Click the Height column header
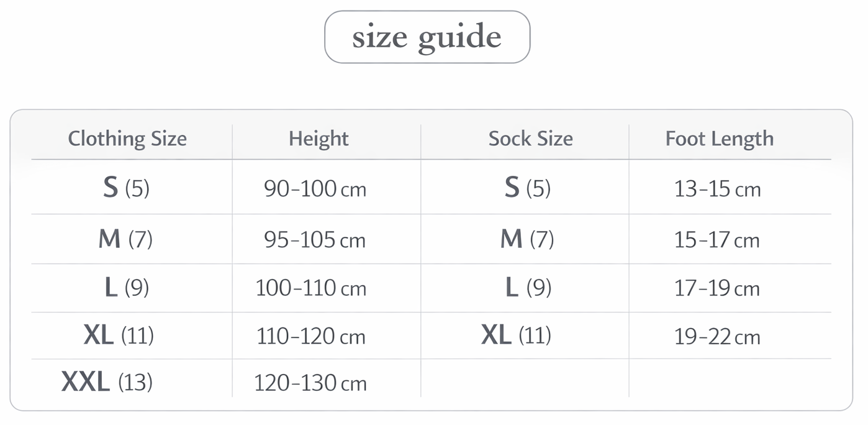The width and height of the screenshot is (868, 425). coord(319,138)
